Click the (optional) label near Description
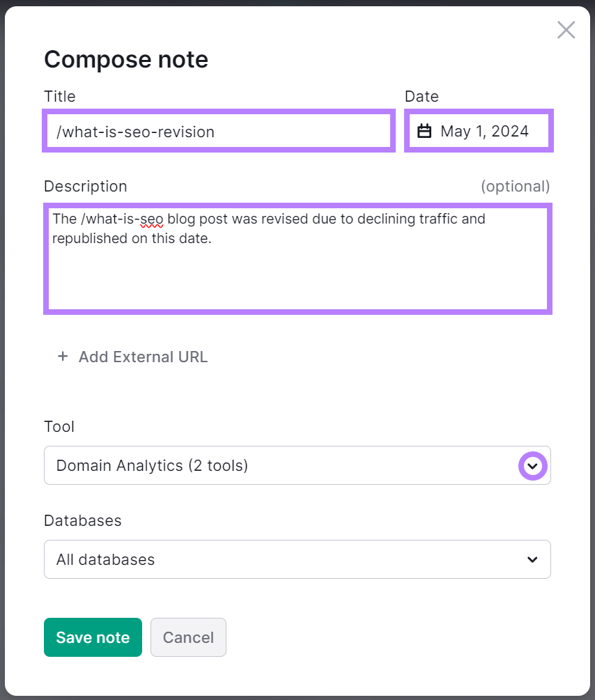 [x=516, y=186]
